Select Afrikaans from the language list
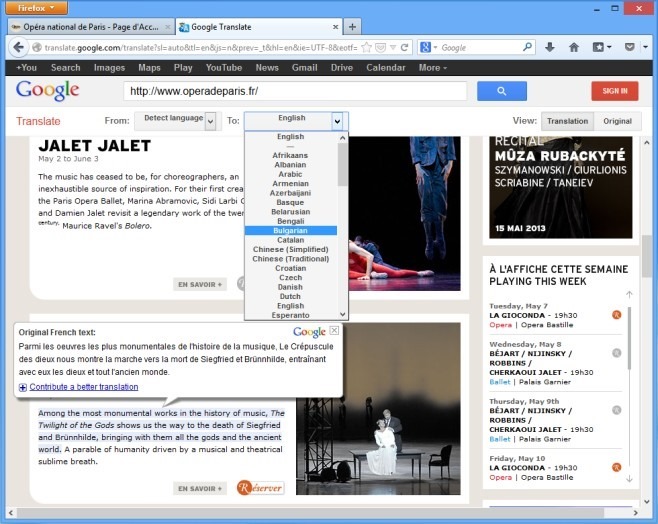Image resolution: width=658 pixels, height=524 pixels. coord(290,155)
